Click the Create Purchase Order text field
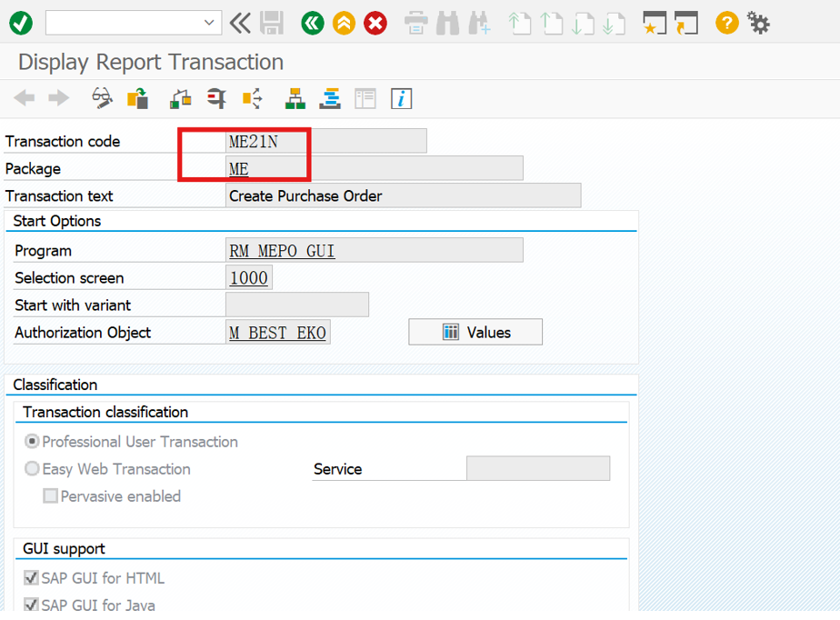The image size is (840, 620). pos(403,195)
